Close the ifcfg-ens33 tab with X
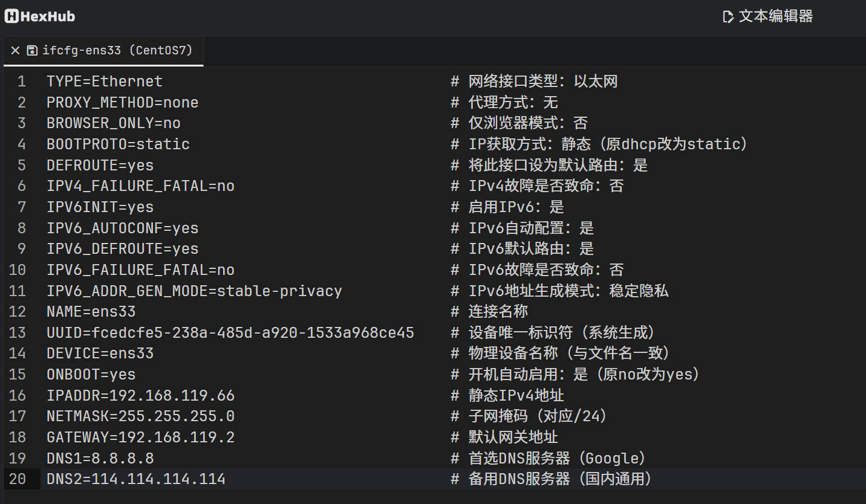This screenshot has width=866, height=504. 15,51
